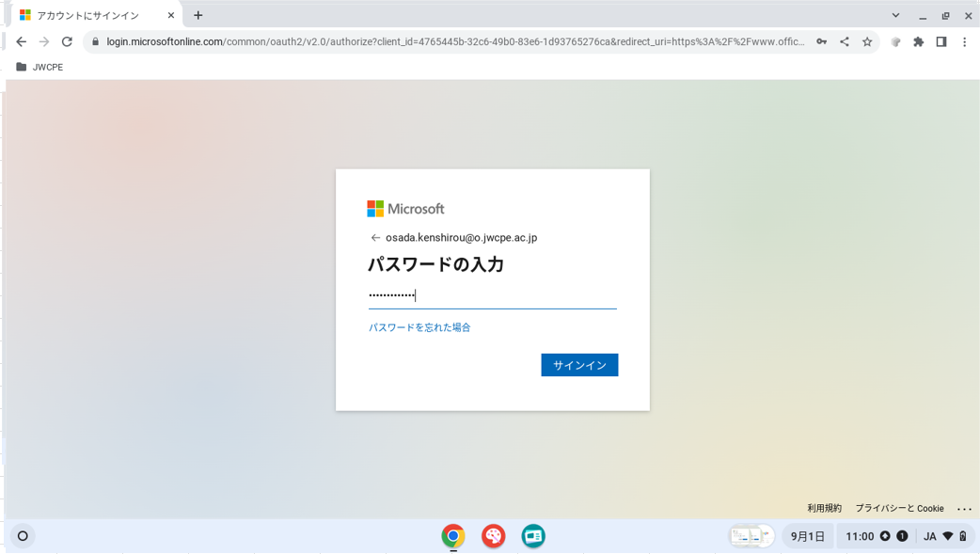Toggle the side panel icon
This screenshot has height=554, width=980.
941,42
